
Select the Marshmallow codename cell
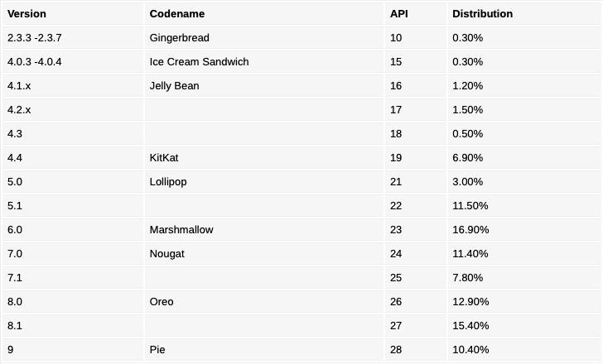[181, 230]
